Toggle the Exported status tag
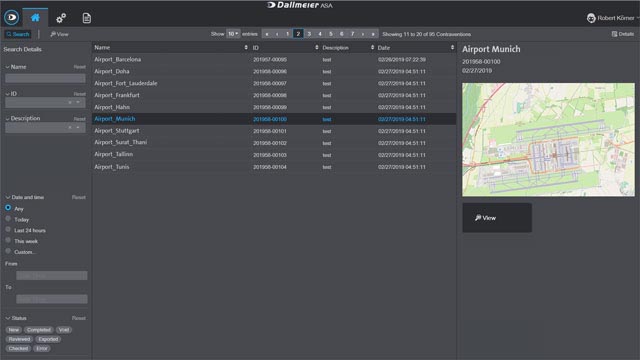This screenshot has width=640, height=360. click(48, 339)
